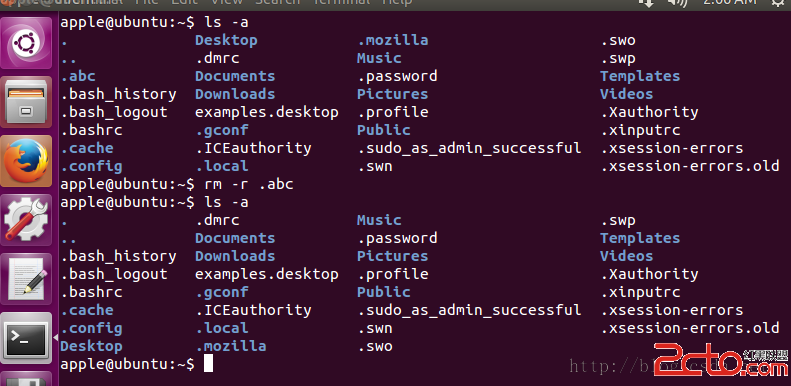This screenshot has height=386, width=791.
Task: Open the sound volume indicator
Action: click(x=677, y=3)
